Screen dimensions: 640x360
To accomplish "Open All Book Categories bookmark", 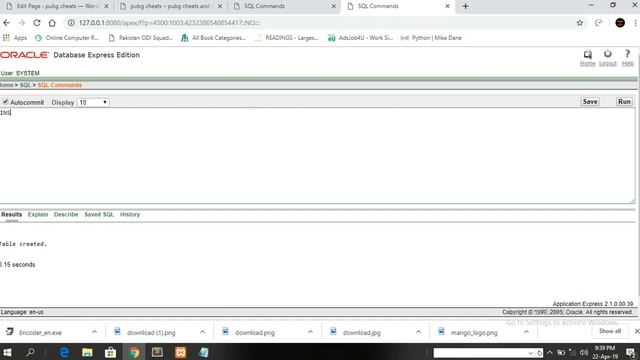I will pos(213,38).
